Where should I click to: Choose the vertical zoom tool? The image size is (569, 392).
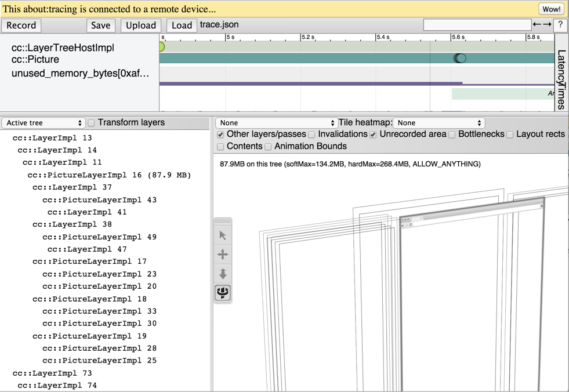coord(223,274)
